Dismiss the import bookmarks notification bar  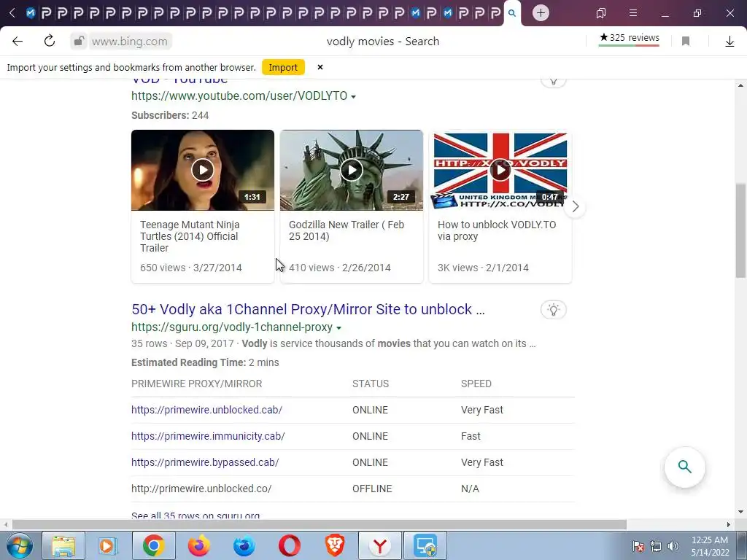coord(320,67)
